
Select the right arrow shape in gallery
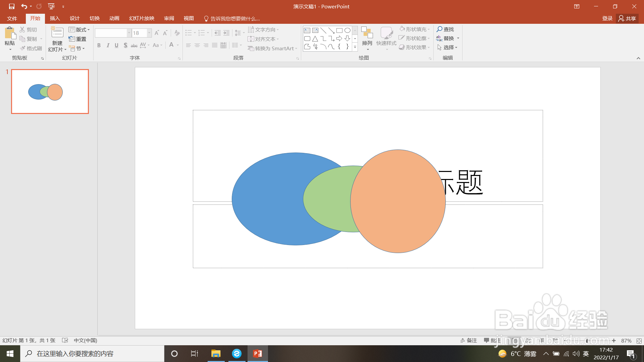[339, 39]
